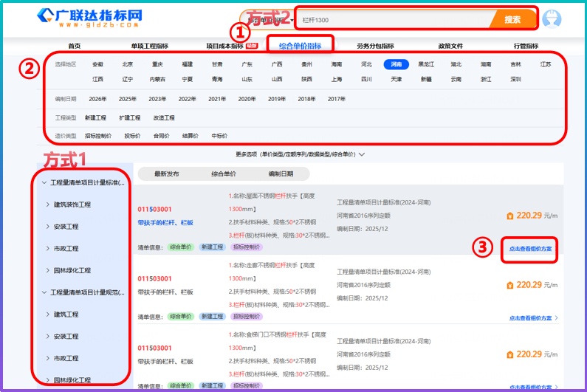Open the user avatar helmet icon
587x392 pixels.
pos(552,18)
